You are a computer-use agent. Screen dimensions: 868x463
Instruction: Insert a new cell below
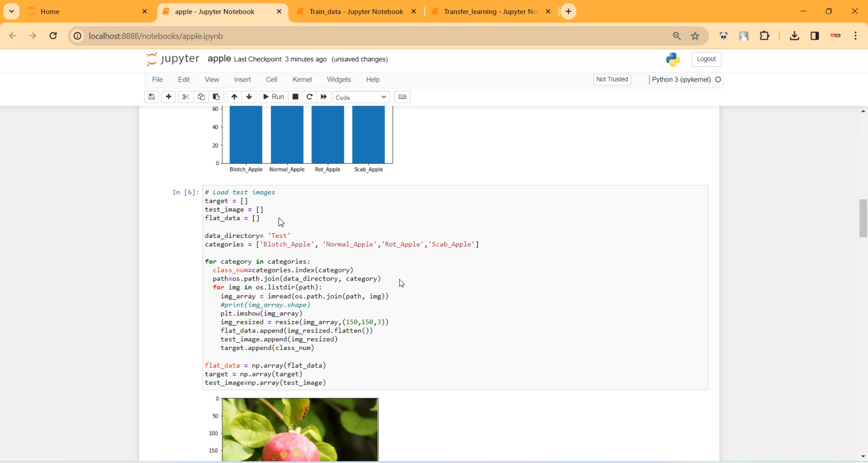point(168,97)
